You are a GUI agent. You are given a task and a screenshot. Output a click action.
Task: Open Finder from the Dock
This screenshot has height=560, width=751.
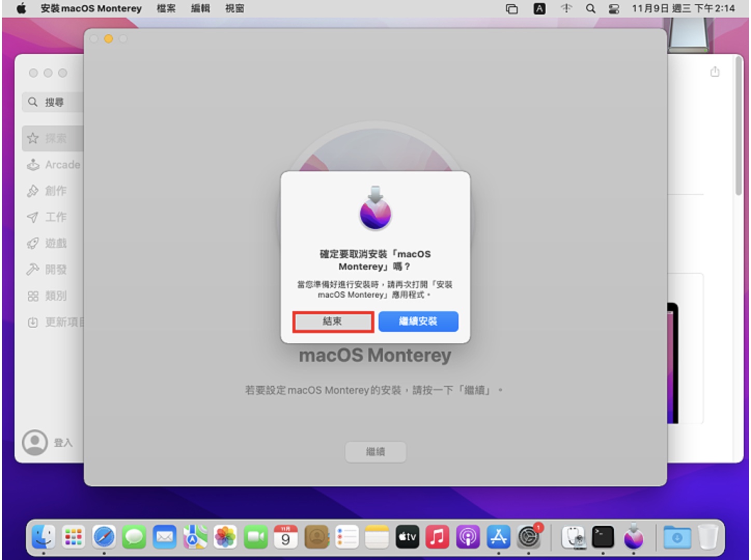pyautogui.click(x=43, y=537)
